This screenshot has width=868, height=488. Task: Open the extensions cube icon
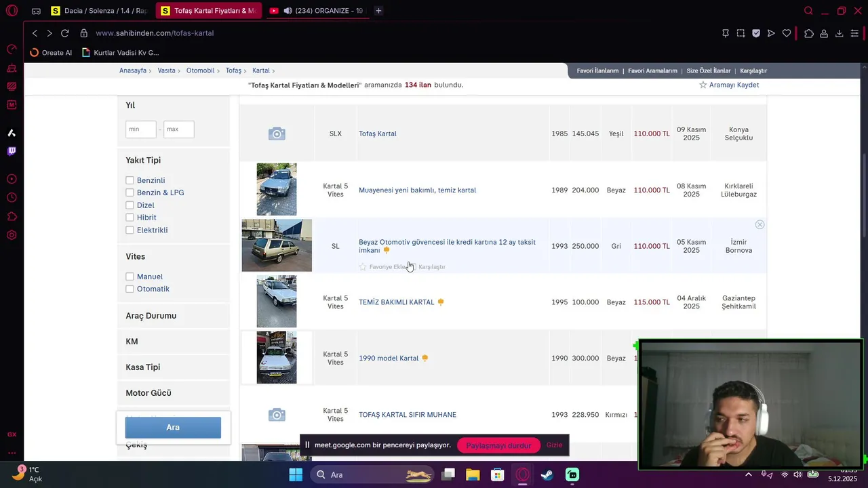809,33
